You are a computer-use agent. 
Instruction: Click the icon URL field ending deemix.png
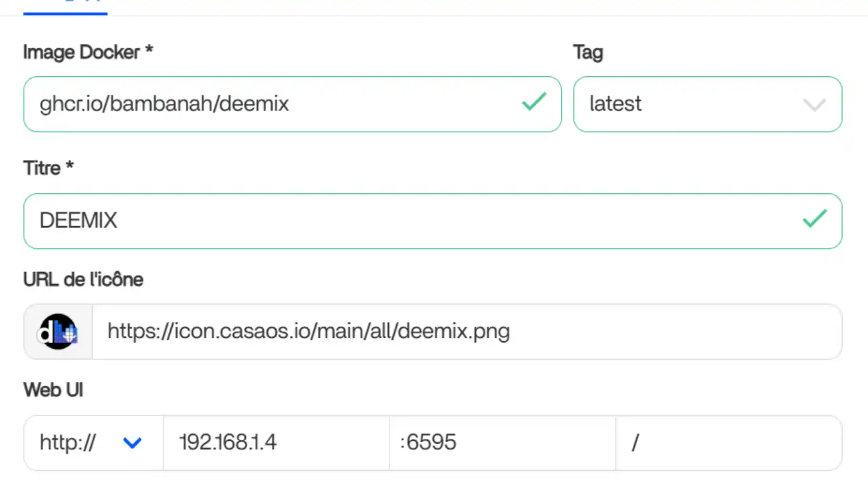466,332
